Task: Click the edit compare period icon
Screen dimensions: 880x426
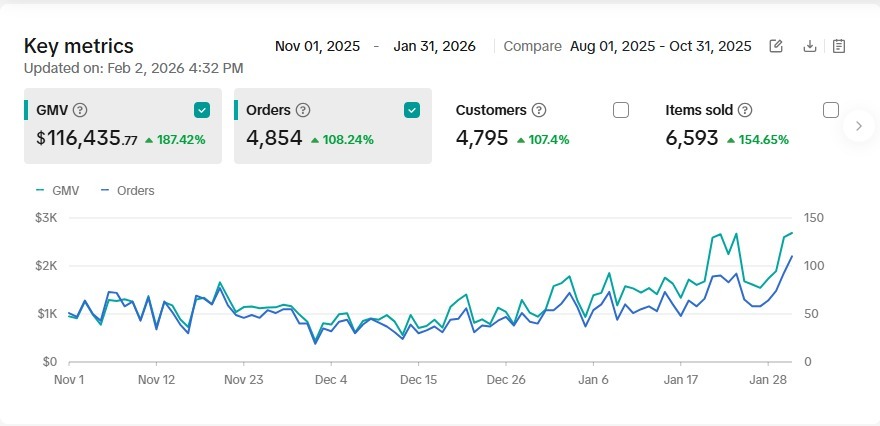Action: [x=776, y=46]
